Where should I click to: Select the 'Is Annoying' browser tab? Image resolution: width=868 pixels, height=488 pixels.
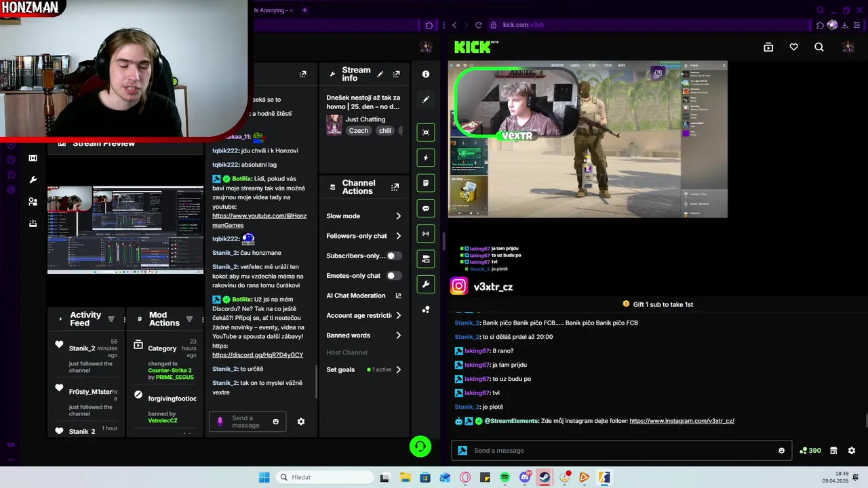coord(273,10)
